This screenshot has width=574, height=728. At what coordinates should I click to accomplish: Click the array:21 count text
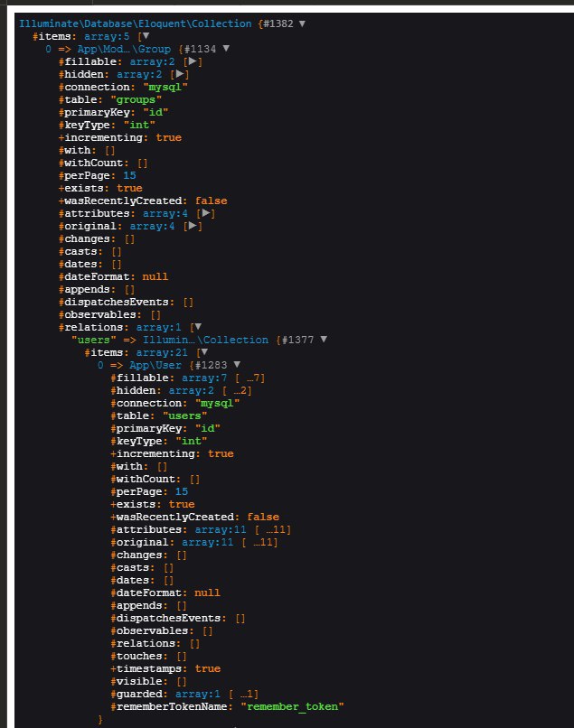pyautogui.click(x=162, y=352)
